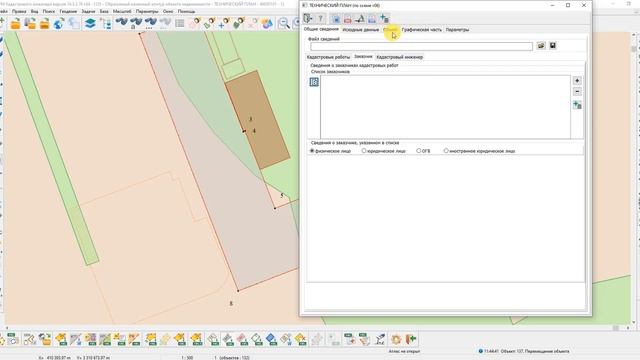Click the green-arrow exit icon in the bottom toolbar
640x360 pixels.
(411, 339)
